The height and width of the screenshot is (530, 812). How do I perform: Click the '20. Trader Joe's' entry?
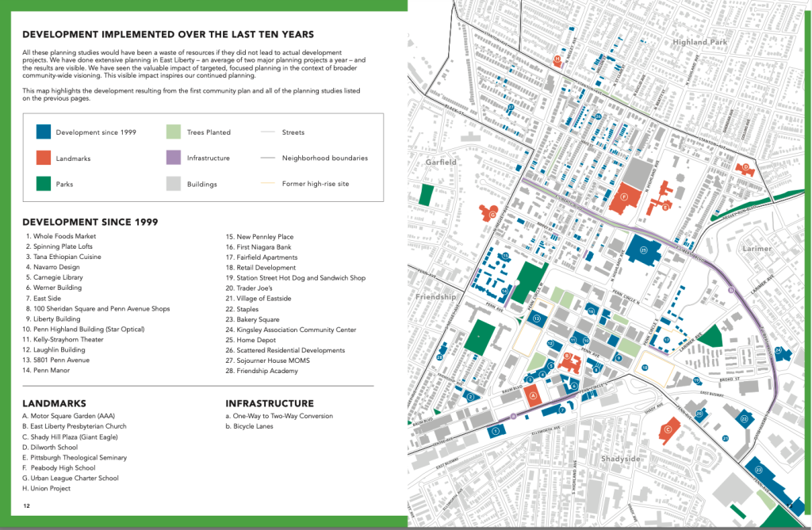click(x=249, y=288)
